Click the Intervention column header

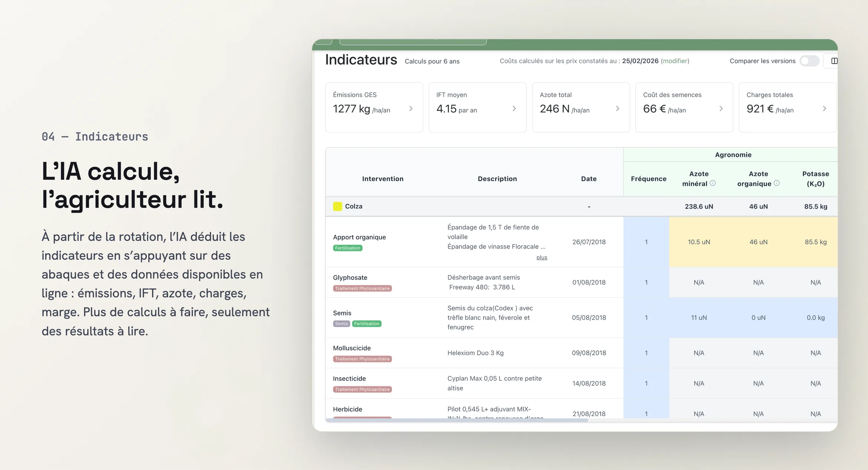(x=382, y=179)
